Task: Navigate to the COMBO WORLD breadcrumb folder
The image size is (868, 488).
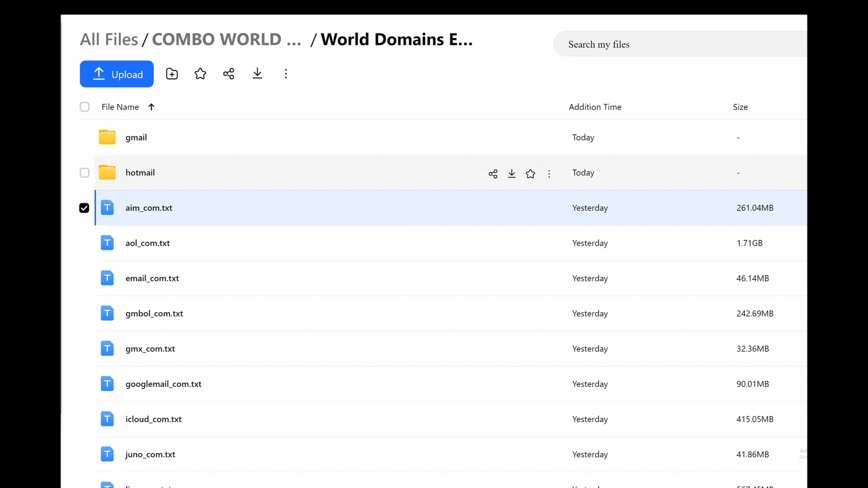Action: 226,39
